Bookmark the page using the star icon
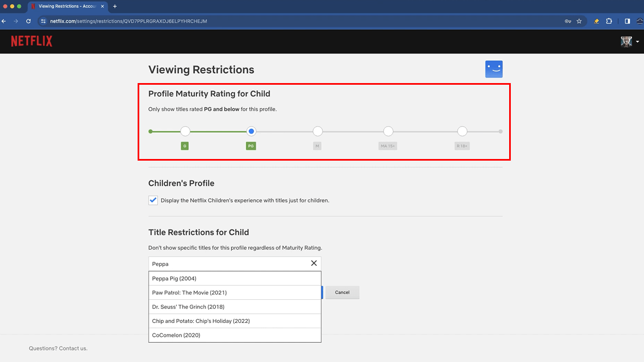The image size is (644, 362). click(579, 21)
